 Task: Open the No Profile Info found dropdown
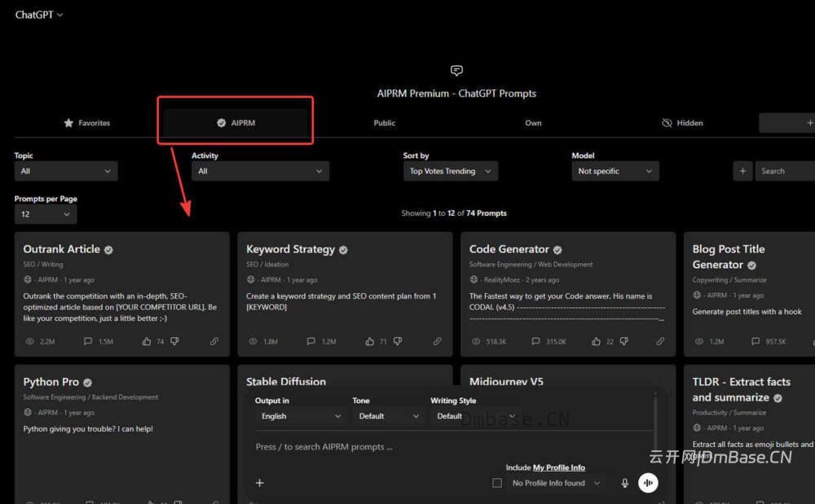coord(556,483)
